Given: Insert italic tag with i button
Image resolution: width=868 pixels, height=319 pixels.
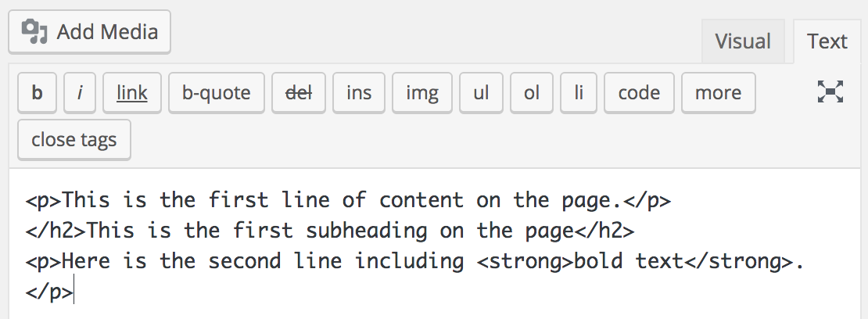Looking at the screenshot, I should click(x=80, y=93).
